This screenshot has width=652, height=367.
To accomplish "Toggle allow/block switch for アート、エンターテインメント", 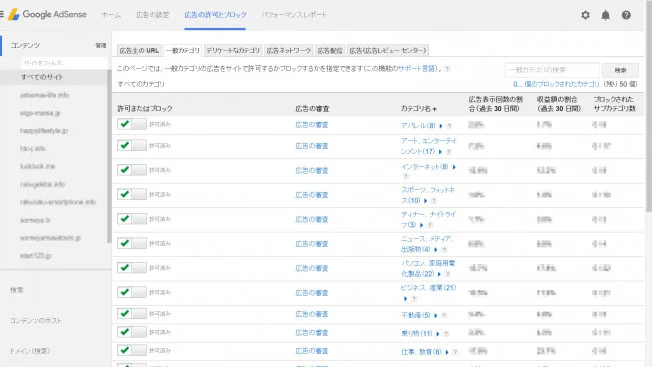I will coord(132,145).
